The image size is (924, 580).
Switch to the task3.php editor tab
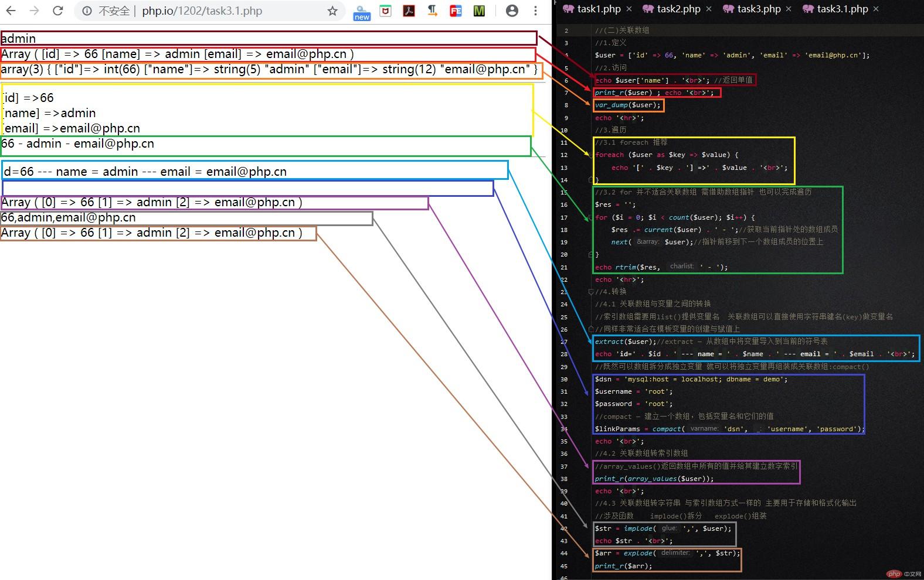click(x=759, y=9)
